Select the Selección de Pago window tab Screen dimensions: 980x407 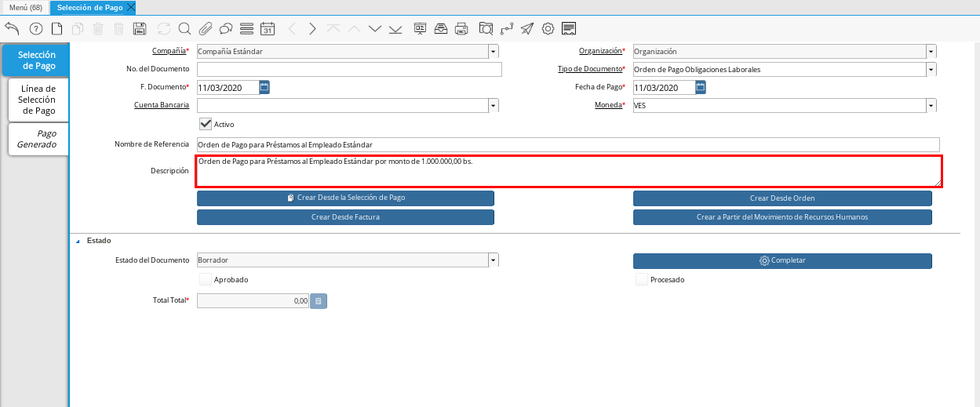tap(89, 7)
